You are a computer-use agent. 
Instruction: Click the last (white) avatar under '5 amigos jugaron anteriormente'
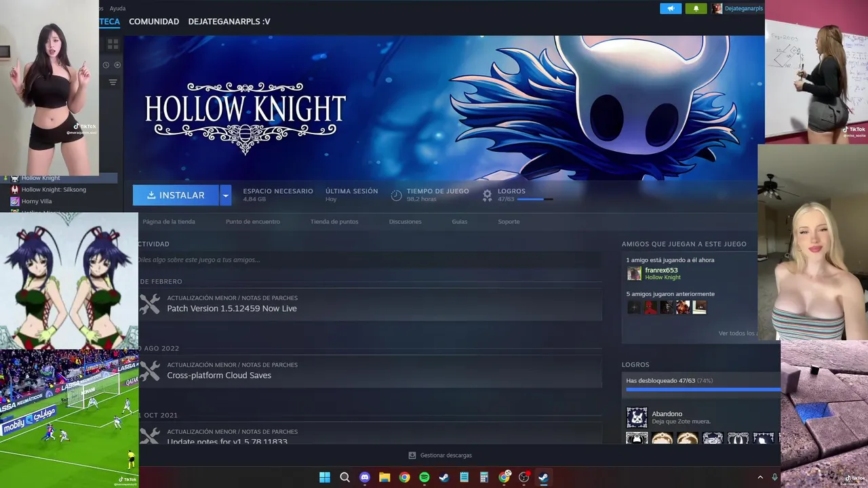pos(700,307)
